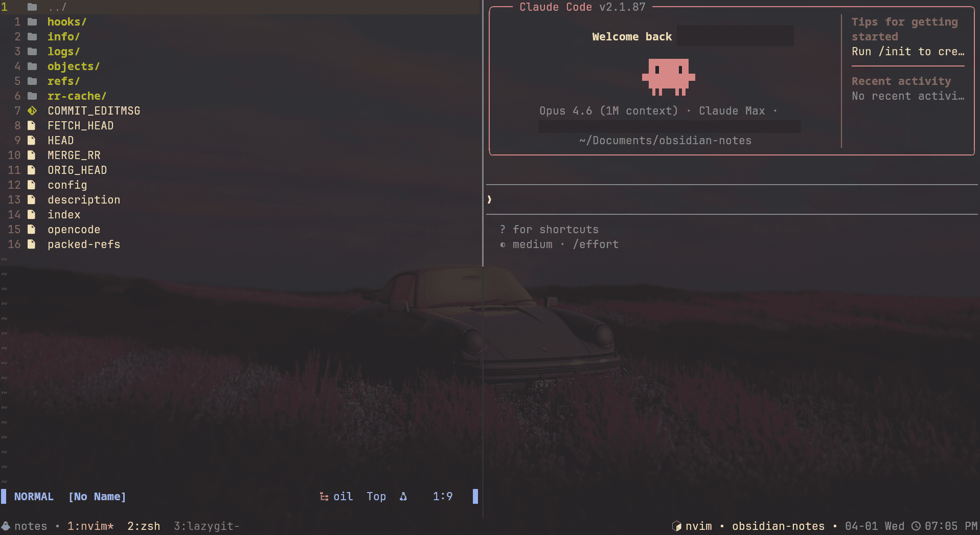
Task: Click the 04-01 Wed date in tmux bar
Action: [874, 526]
